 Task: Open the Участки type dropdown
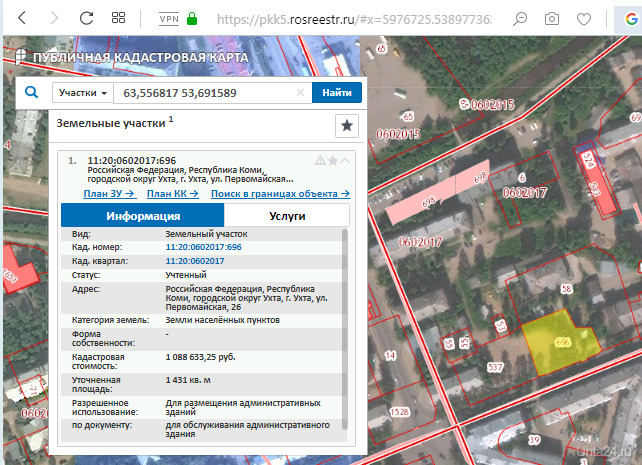coord(83,93)
